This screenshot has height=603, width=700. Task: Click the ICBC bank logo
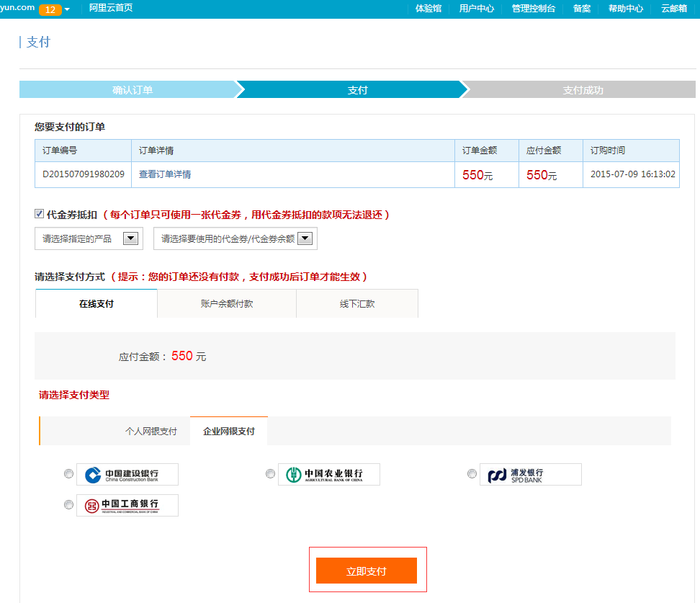pyautogui.click(x=127, y=505)
